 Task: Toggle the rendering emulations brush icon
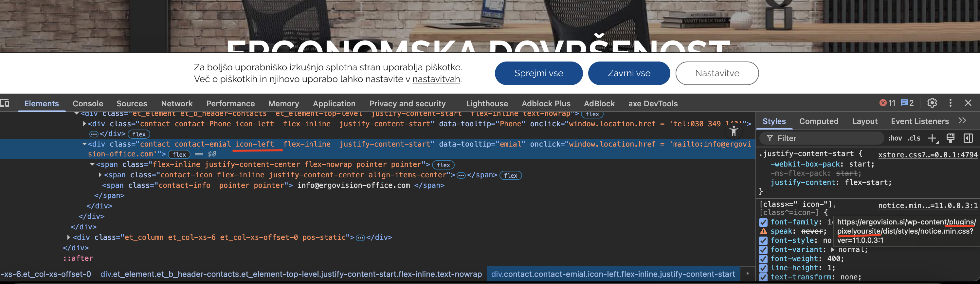click(x=950, y=138)
